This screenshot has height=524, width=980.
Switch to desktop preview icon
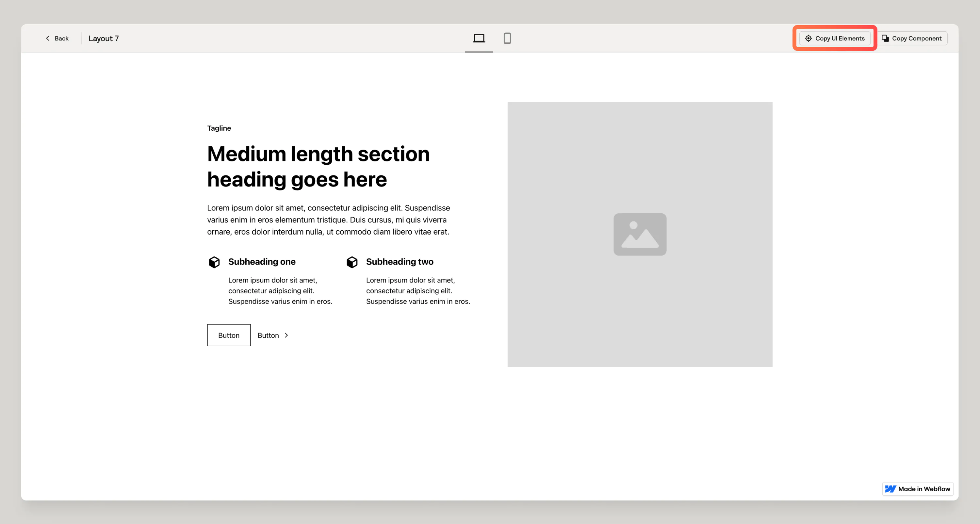coord(479,39)
